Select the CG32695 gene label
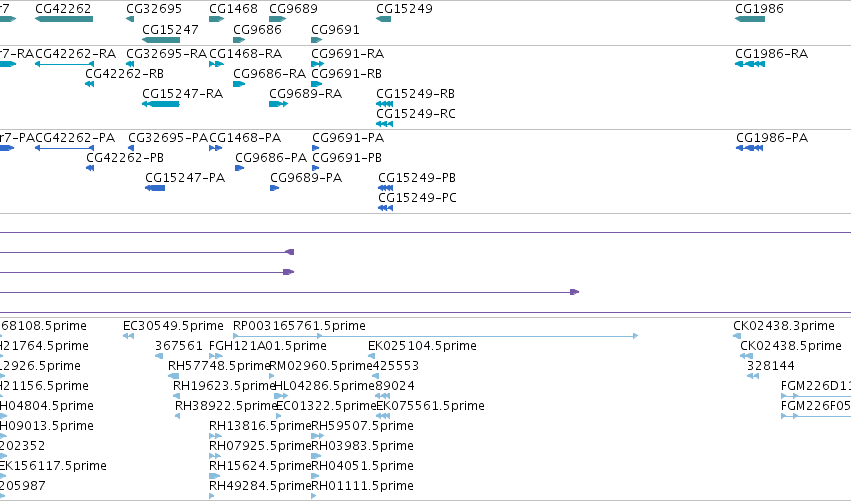The height and width of the screenshot is (501, 851). (x=154, y=9)
